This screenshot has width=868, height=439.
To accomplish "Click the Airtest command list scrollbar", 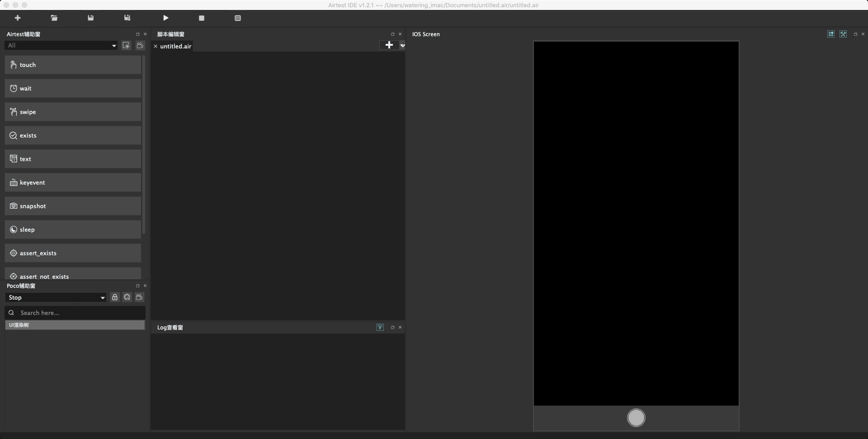I will click(144, 145).
